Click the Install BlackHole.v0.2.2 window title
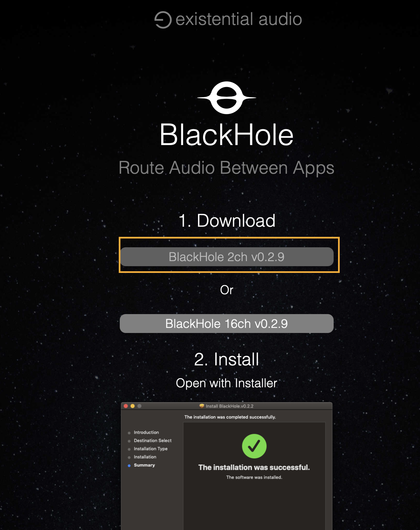Image resolution: width=420 pixels, height=530 pixels. coord(229,406)
